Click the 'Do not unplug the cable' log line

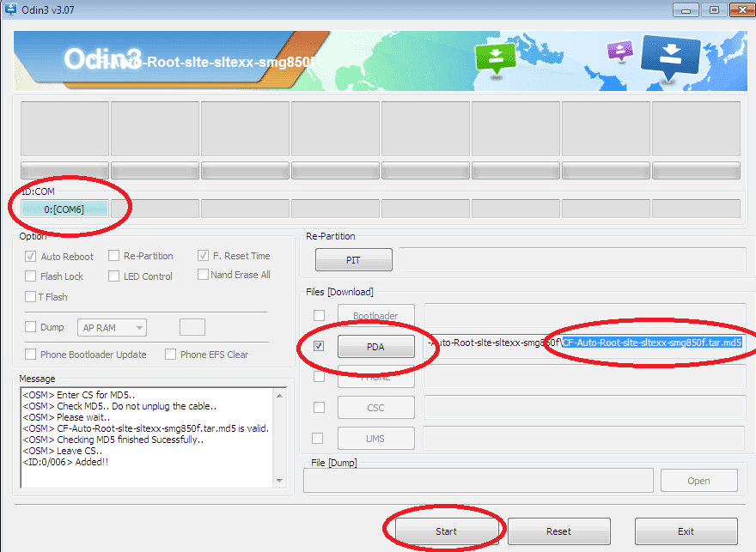click(x=119, y=406)
